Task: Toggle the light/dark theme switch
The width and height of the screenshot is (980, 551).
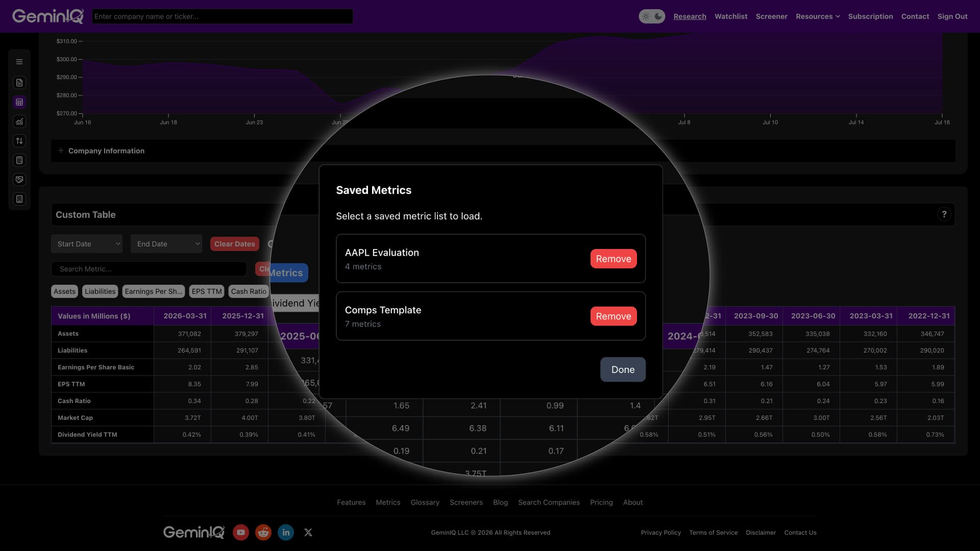Action: click(x=652, y=16)
